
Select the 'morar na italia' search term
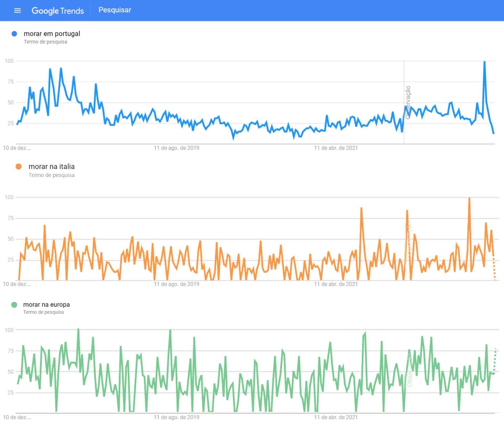[51, 166]
